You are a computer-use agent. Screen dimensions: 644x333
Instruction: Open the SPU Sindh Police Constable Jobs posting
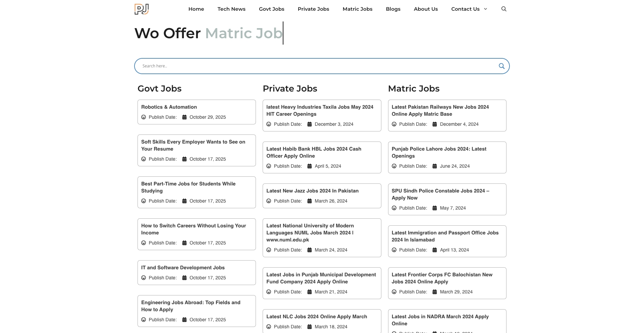point(440,194)
